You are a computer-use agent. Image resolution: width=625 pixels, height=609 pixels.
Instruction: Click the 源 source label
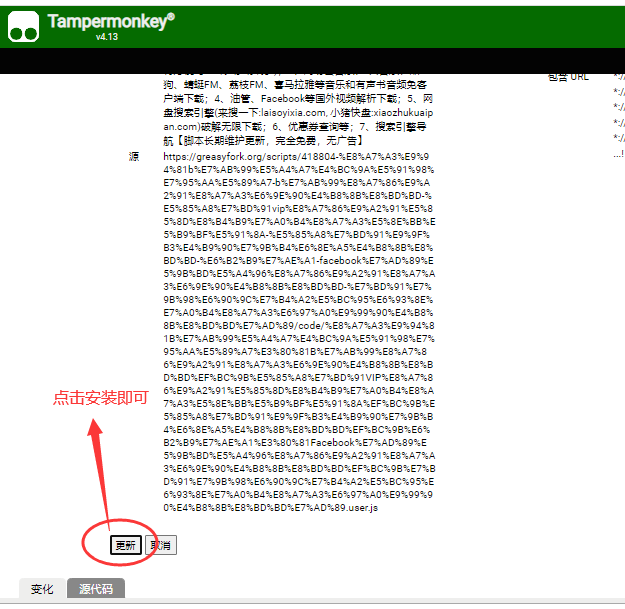(x=134, y=157)
